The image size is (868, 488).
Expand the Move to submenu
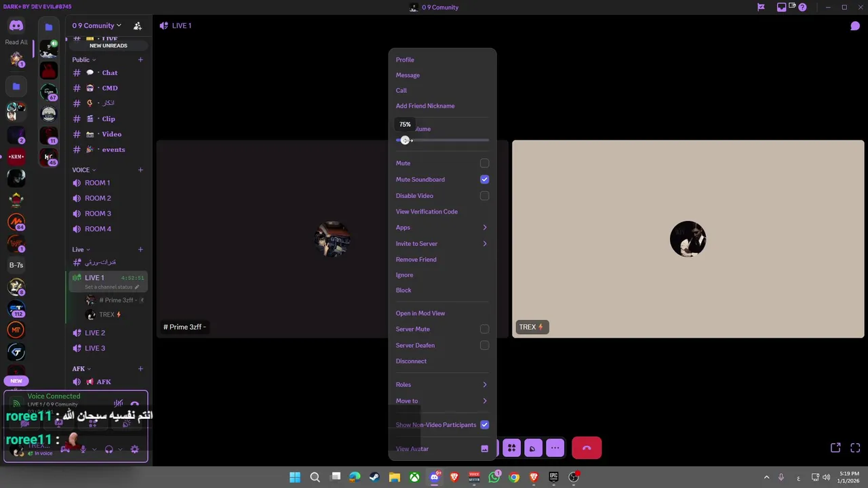point(442,401)
